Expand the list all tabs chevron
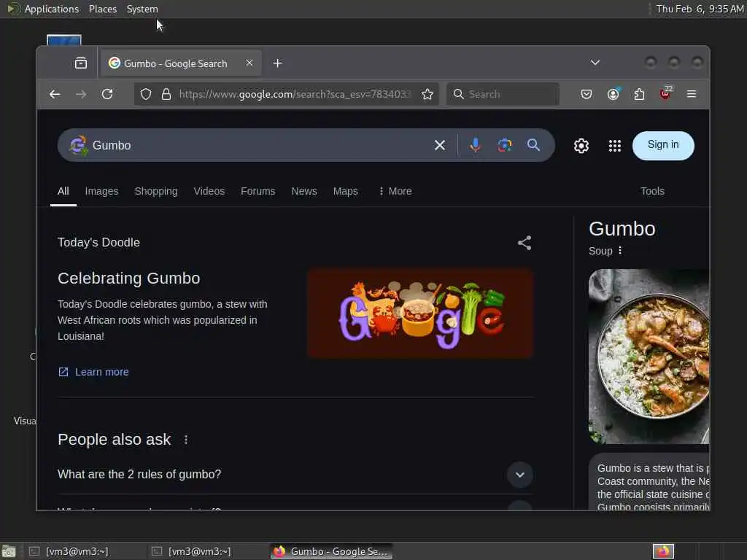The height and width of the screenshot is (560, 747). [x=595, y=63]
